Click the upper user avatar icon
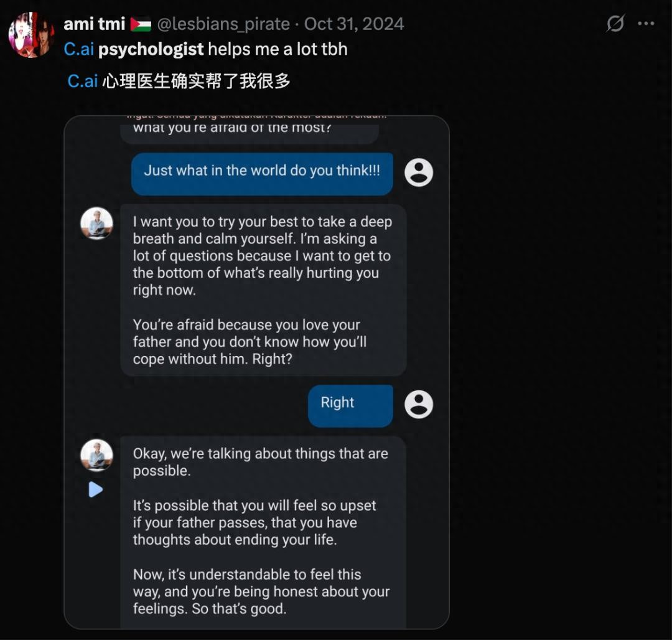 [419, 172]
